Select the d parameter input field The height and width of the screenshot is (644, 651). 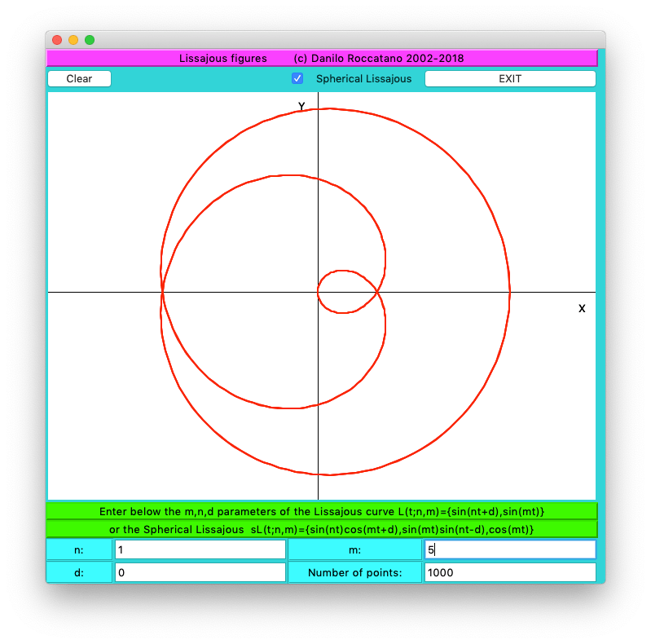coord(200,572)
